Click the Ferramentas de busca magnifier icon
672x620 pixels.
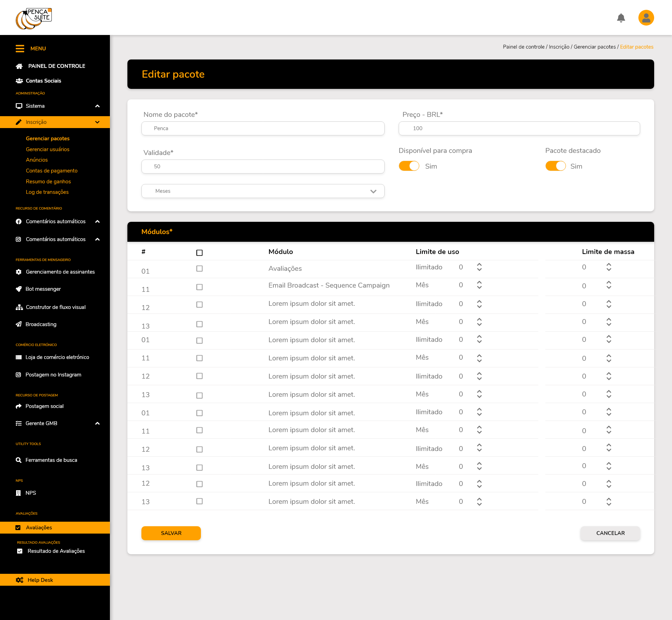point(19,460)
